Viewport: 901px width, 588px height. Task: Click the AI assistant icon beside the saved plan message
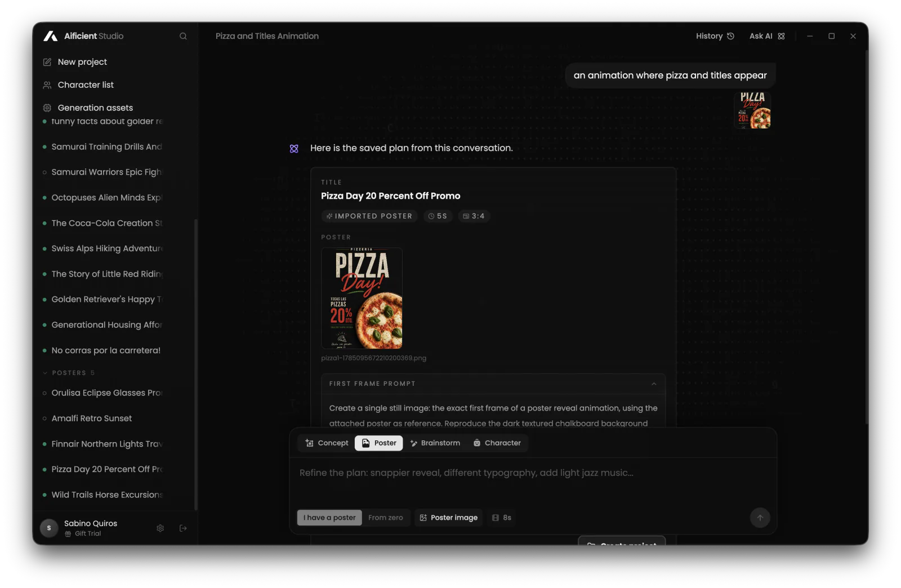pos(294,149)
